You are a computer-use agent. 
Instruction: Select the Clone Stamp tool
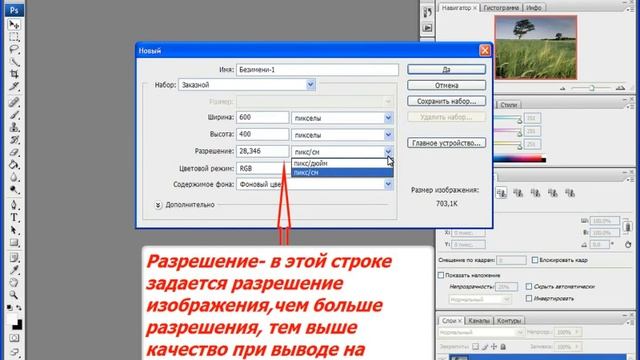coord(14,127)
